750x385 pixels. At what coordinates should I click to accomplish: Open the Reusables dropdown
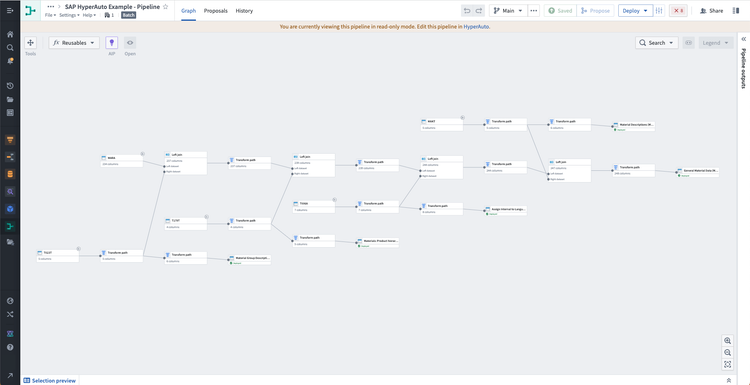[74, 43]
